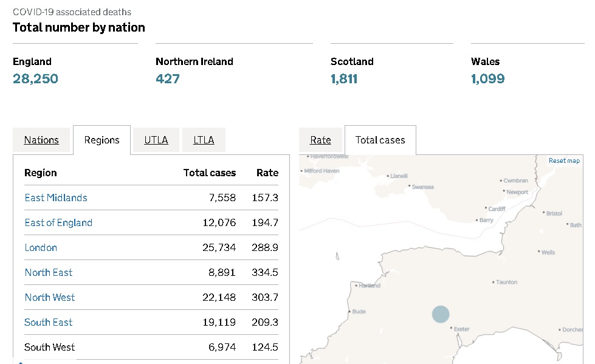Open the North East region link
Image resolution: width=595 pixels, height=364 pixels.
tap(49, 272)
